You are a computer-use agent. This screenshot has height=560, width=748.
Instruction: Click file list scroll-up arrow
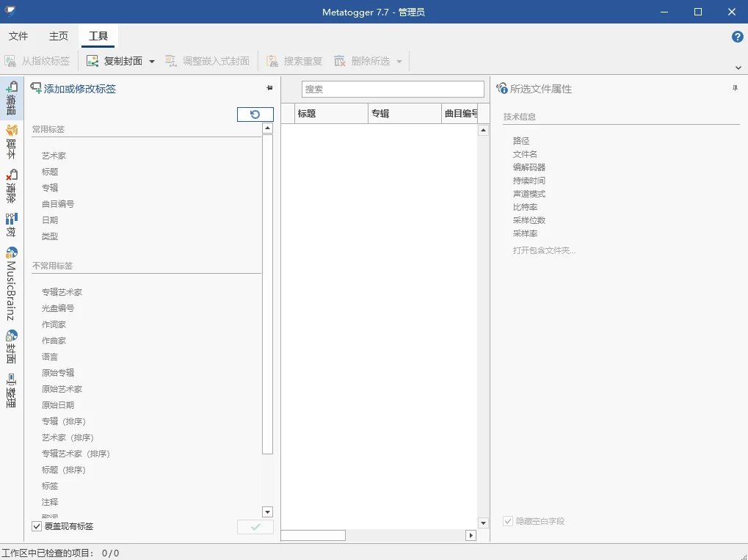pos(483,130)
